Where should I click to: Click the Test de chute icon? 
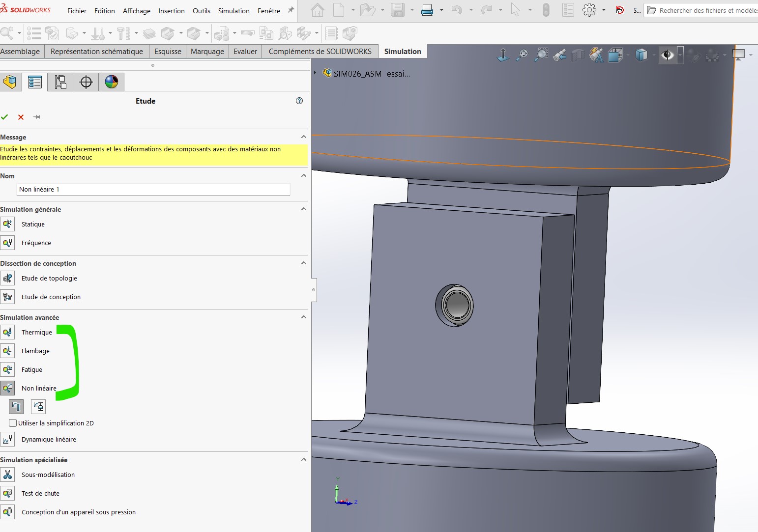click(x=7, y=494)
